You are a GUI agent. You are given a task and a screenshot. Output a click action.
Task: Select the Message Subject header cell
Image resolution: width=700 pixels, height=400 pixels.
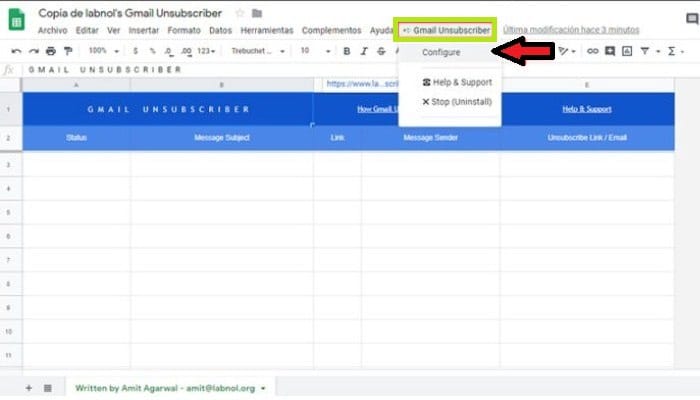(222, 138)
